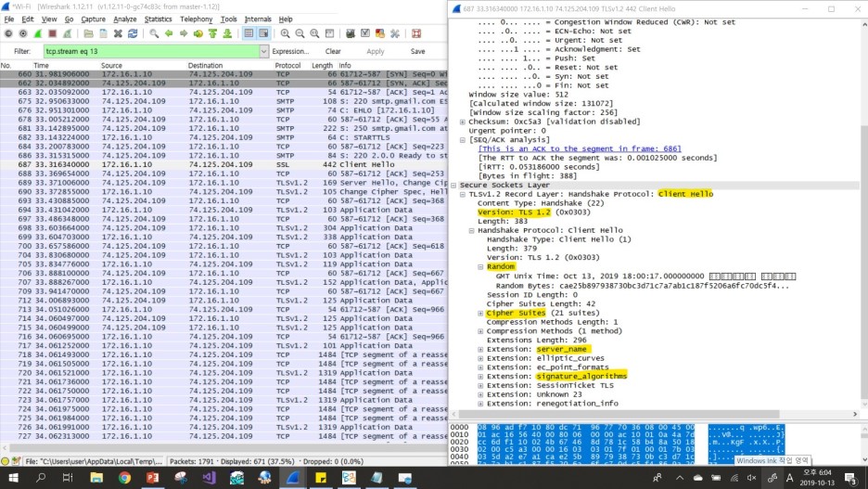
Task: Open the help lifebuoy icon
Action: [x=416, y=33]
